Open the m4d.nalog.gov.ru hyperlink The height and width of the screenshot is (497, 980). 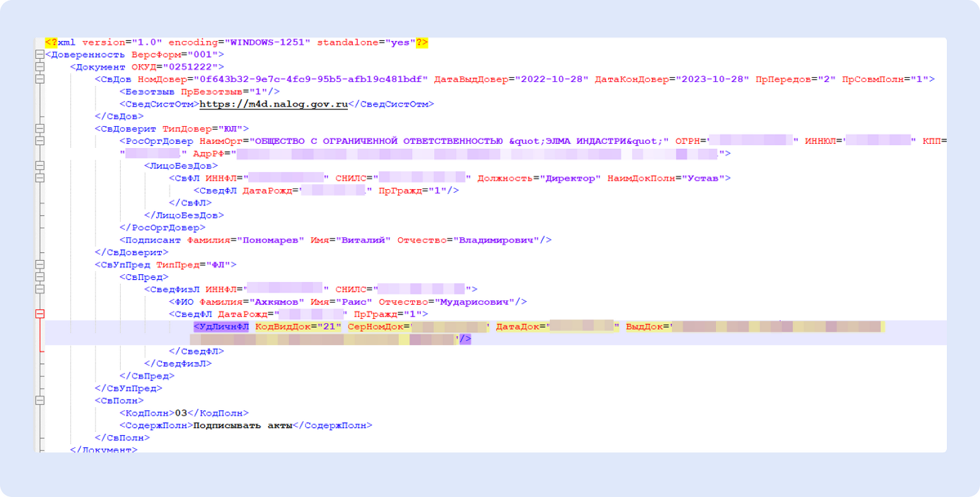(x=274, y=104)
